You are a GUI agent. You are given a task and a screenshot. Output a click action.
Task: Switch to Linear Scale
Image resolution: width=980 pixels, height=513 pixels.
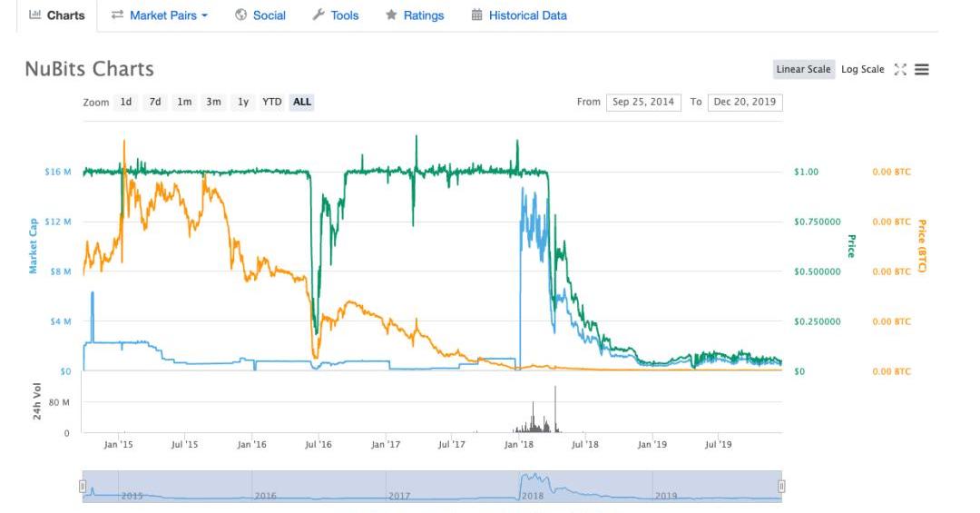(x=803, y=70)
